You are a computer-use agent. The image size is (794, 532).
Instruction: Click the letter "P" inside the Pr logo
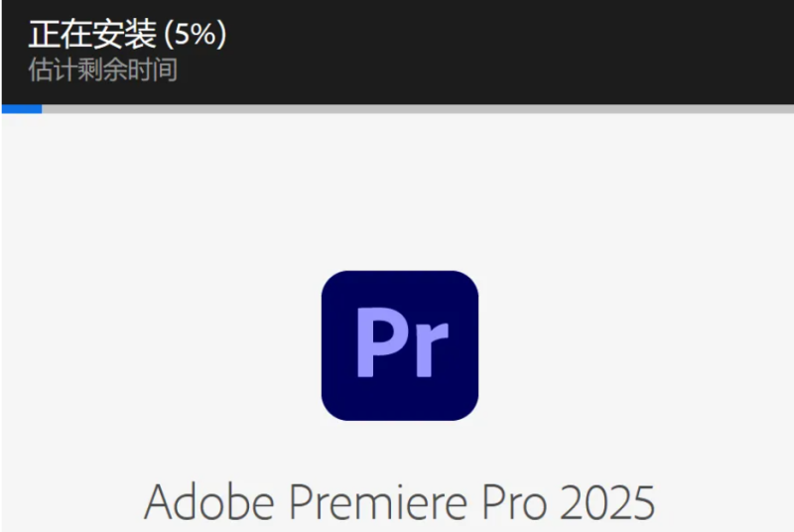382,341
